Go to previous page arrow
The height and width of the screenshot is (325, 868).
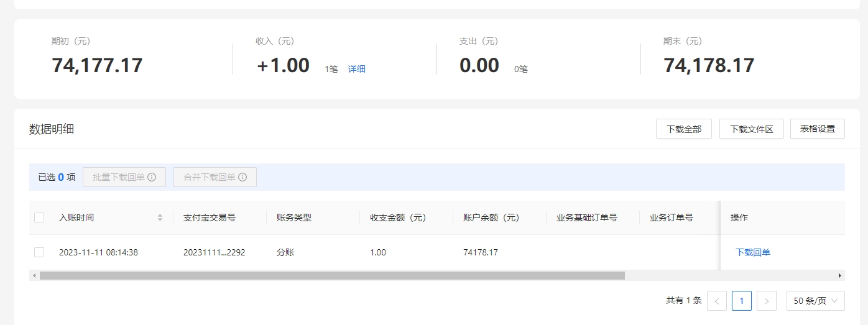[x=717, y=301]
